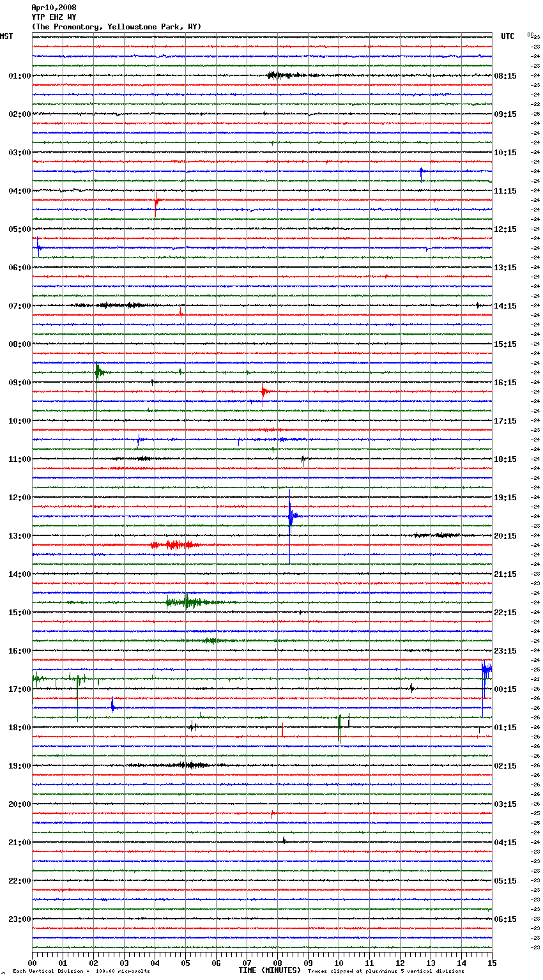The height and width of the screenshot is (980, 543).
Task: Select the '10:00' MST hour label
Action: click(20, 421)
